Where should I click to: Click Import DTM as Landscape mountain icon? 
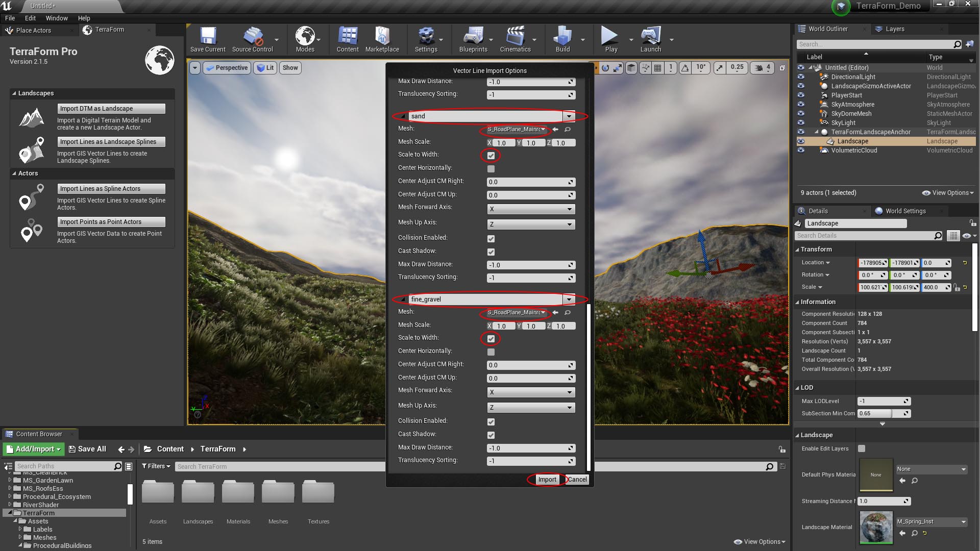[x=32, y=117]
